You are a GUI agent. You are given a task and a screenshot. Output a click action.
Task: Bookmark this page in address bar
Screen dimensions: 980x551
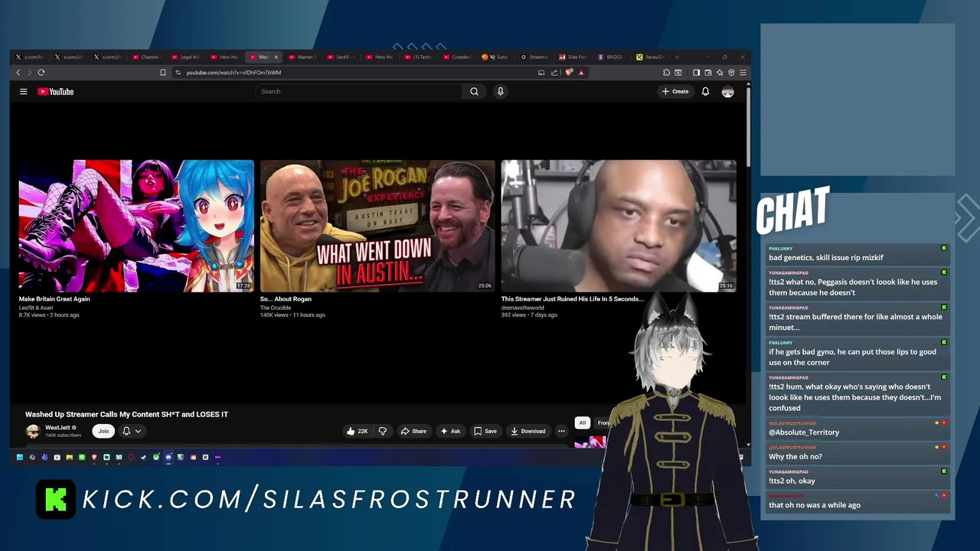tap(163, 73)
